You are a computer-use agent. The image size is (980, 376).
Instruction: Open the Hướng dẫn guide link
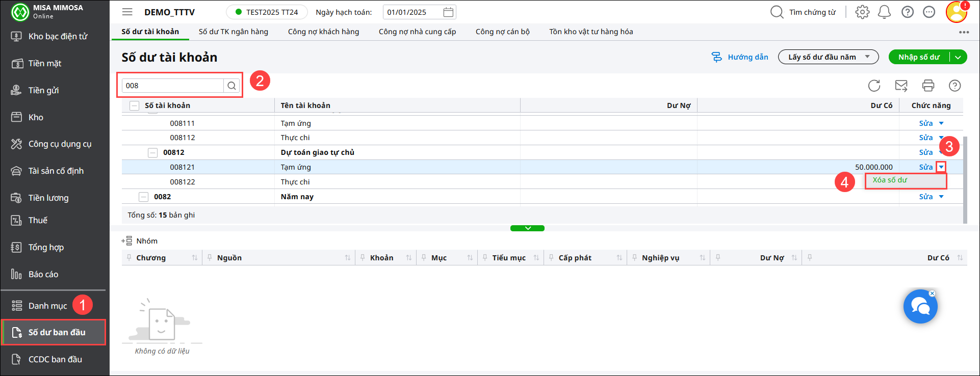[x=740, y=57]
